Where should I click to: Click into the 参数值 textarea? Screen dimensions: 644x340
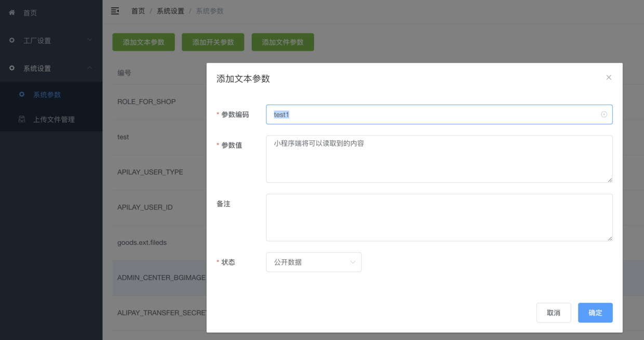439,159
